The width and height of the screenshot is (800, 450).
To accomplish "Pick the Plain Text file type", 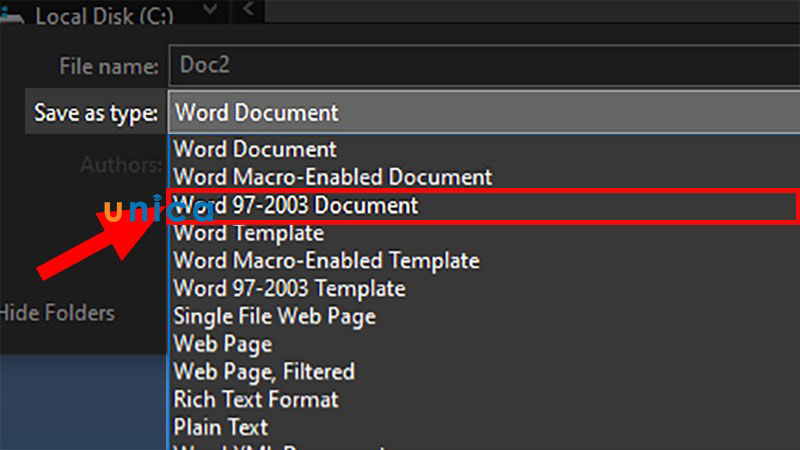I will coord(222,427).
